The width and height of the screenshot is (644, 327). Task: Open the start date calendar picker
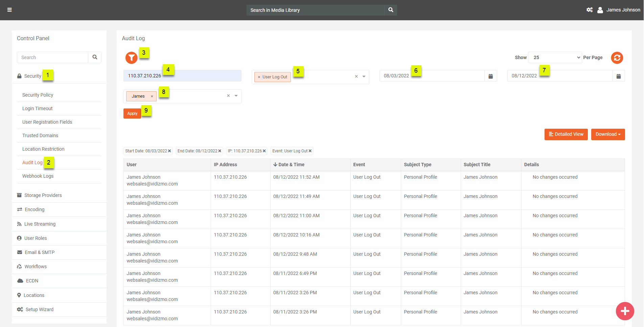tap(490, 76)
